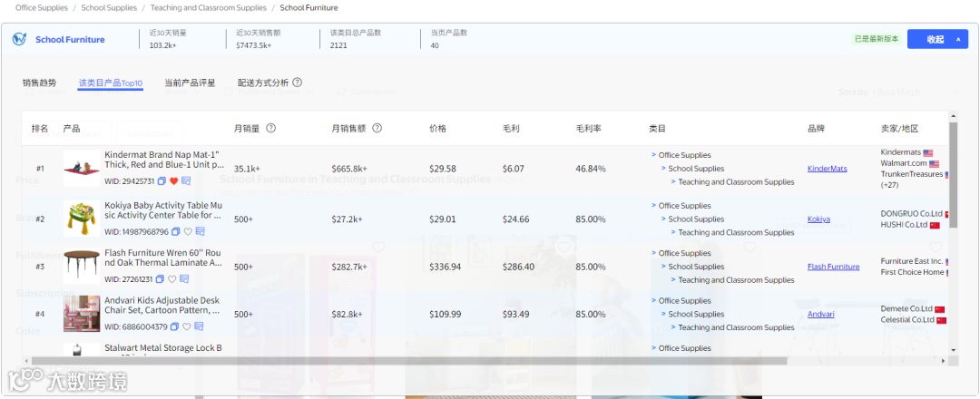Expand School Supplies category in Kindermat row

click(x=663, y=169)
